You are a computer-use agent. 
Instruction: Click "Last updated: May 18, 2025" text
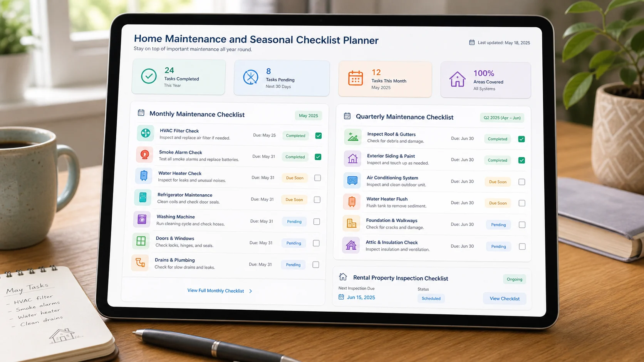[x=504, y=43]
